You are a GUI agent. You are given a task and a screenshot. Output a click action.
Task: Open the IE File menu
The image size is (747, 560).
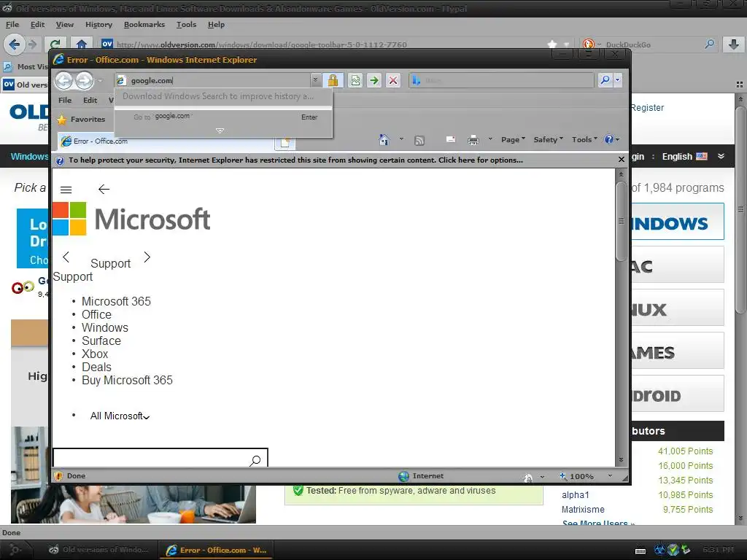(65, 100)
